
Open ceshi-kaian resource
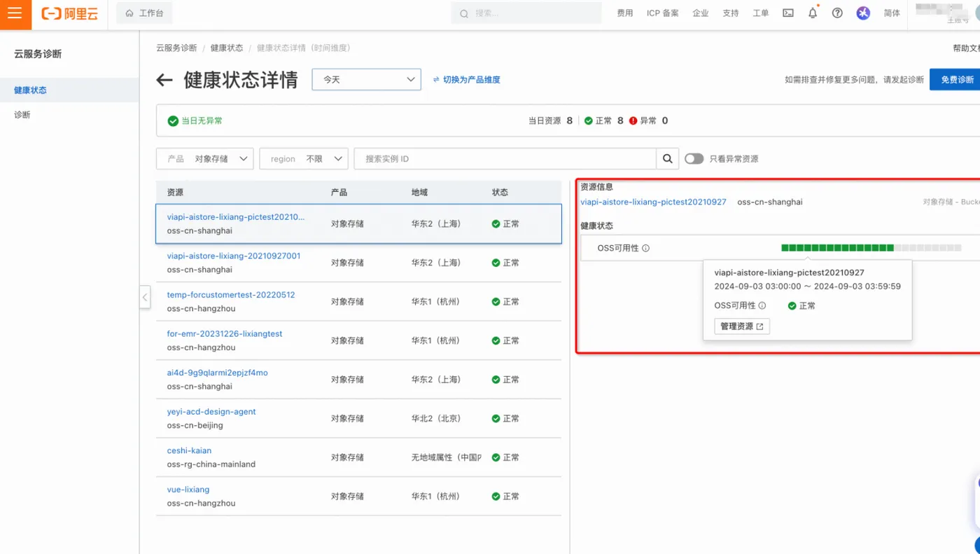pos(189,451)
